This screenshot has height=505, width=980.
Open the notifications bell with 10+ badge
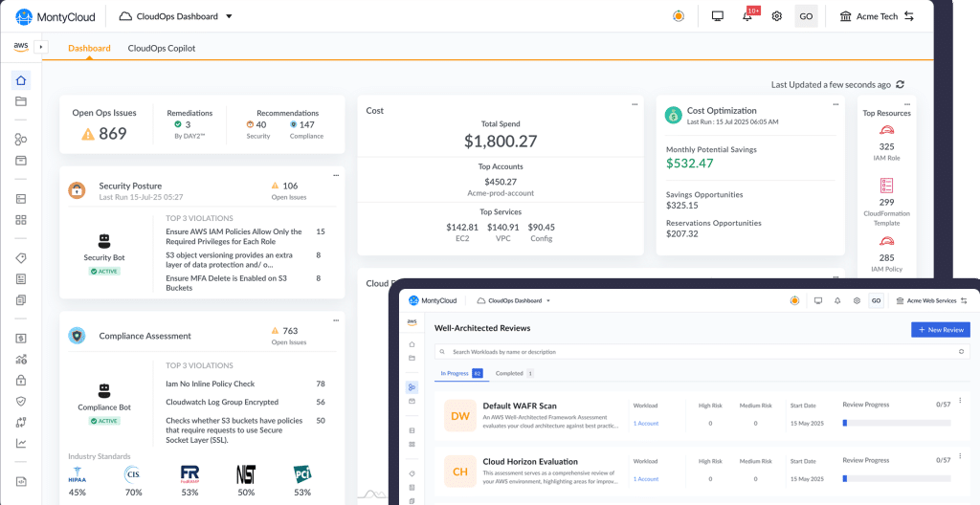coord(747,16)
